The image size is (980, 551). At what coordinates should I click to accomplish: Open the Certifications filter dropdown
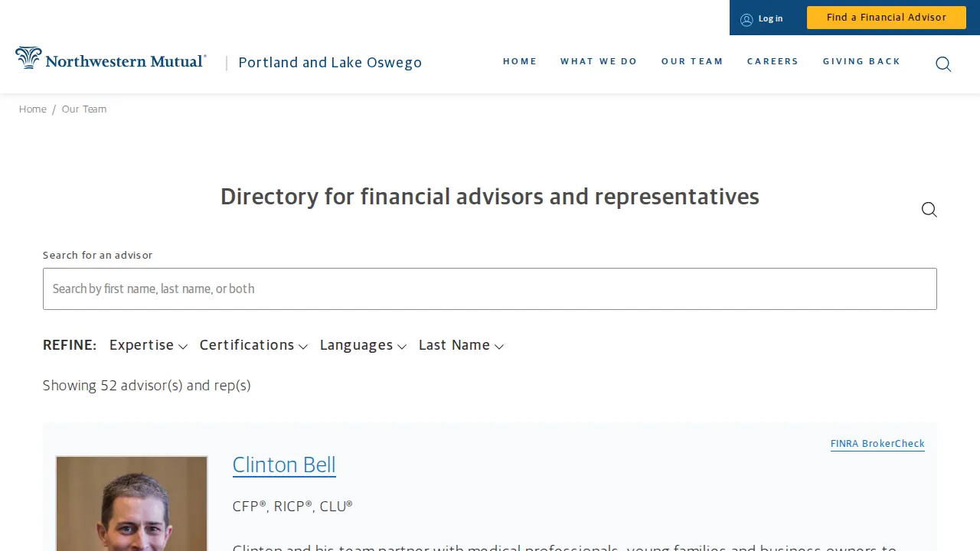pyautogui.click(x=253, y=345)
